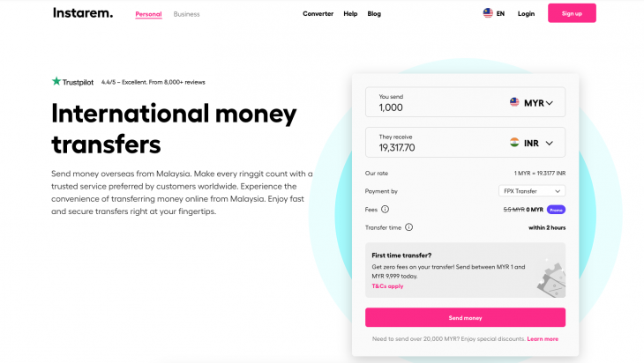Open the Converter menu item
This screenshot has width=644, height=363.
[318, 14]
